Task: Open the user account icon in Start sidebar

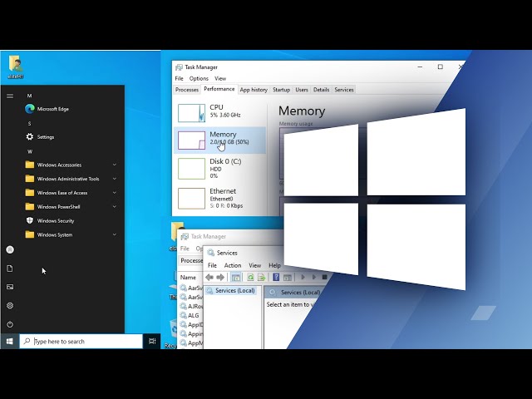Action: pyautogui.click(x=10, y=249)
